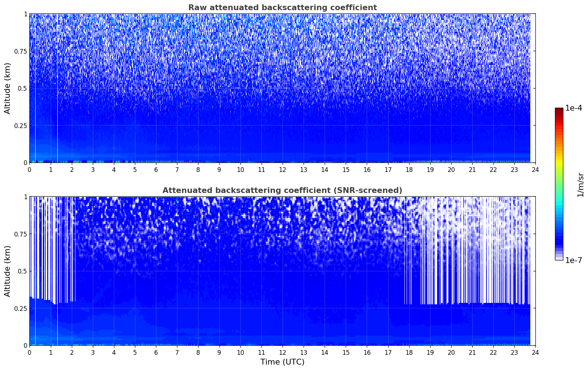Viewport: 588px width, 370px height.
Task: Click the "Raw attenuated backscattering coefficient" plot title
Action: [282, 8]
